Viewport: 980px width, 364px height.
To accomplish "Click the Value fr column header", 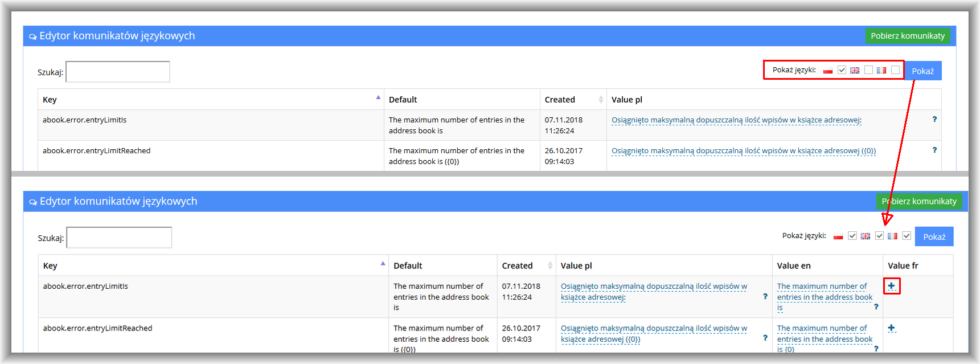I will (903, 265).
